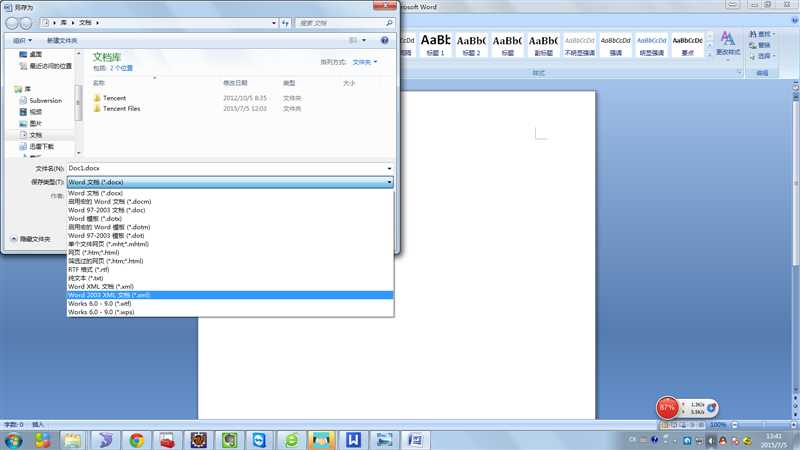This screenshot has width=800, height=450.
Task: Choose 单个文件网页 (*.mht;*.mhtml)
Action: (230, 244)
